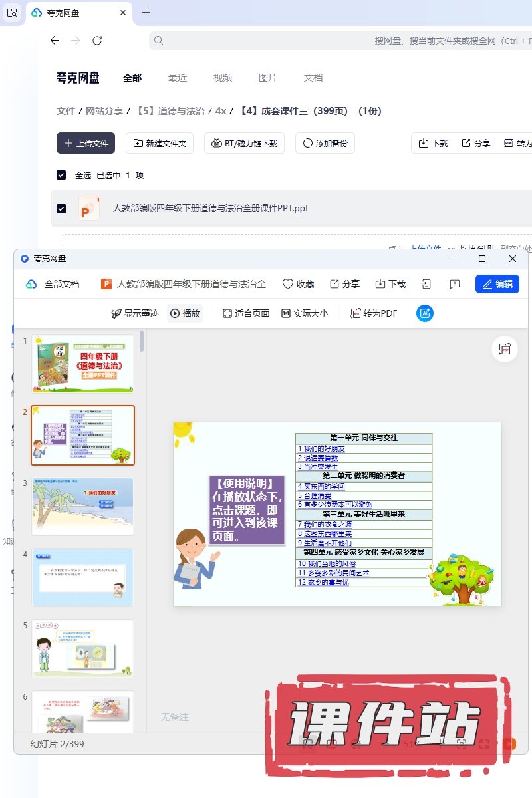Screen dimensions: 532x798
Task: Open the 文档 category tab
Action: [x=313, y=78]
